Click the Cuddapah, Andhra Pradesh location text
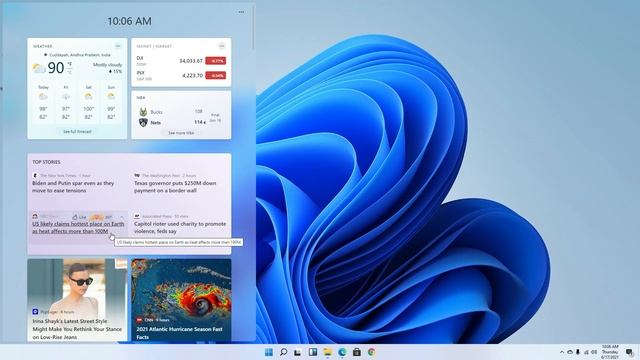Screen dimensions: 640x360 80,55
